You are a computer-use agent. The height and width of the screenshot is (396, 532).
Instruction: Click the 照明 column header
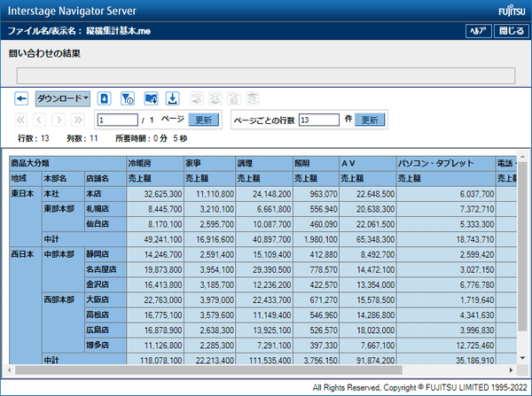tap(316, 163)
